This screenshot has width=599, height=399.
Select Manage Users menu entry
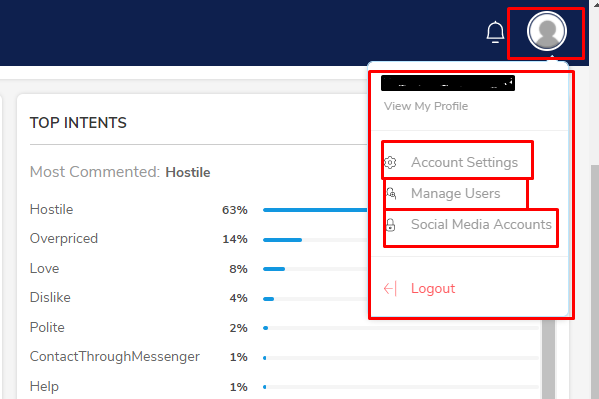443,193
